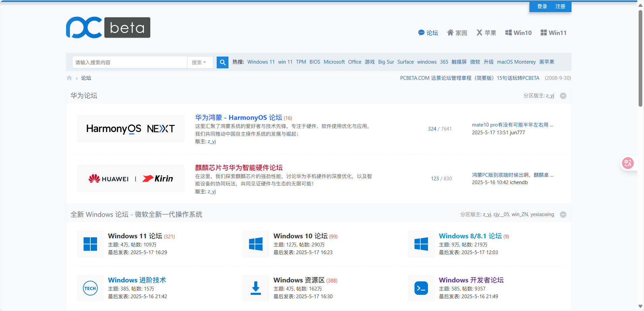Open 麒麟芯片与华为智能硬件论坛 title
The height and width of the screenshot is (311, 644).
[x=239, y=168]
